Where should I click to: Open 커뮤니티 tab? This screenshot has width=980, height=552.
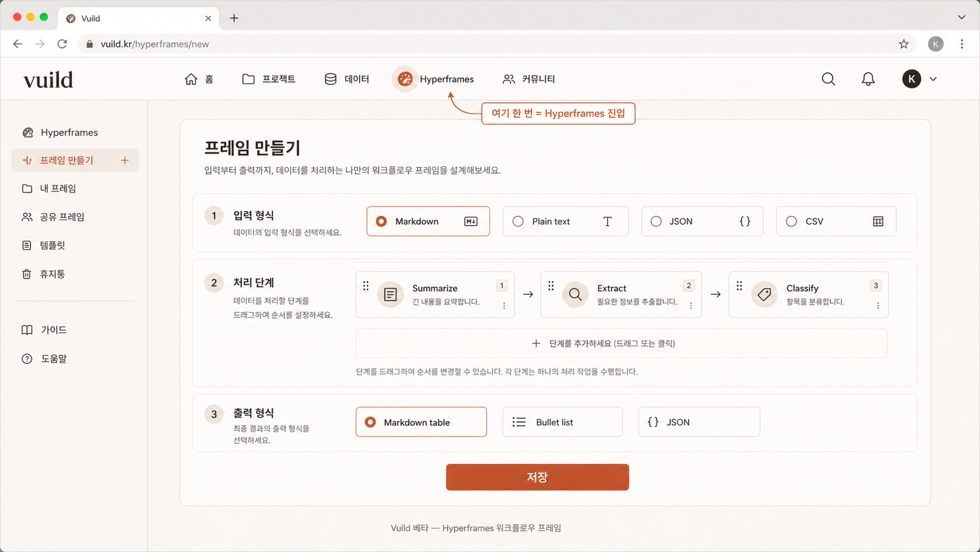[x=529, y=79]
